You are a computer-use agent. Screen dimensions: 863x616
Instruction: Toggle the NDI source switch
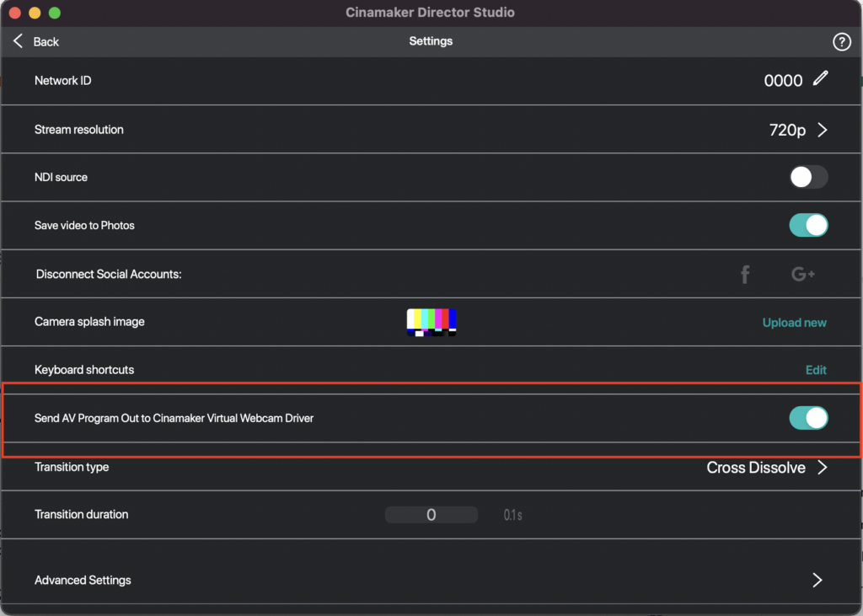[808, 177]
